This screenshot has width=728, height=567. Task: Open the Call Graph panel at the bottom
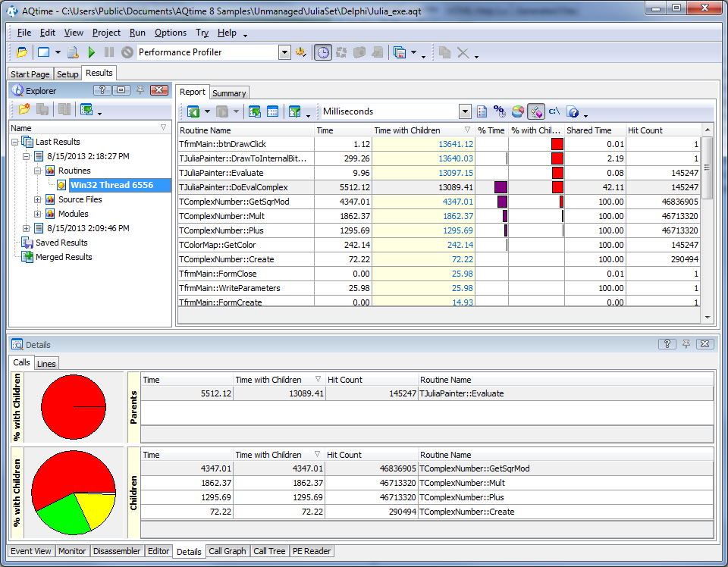(227, 551)
